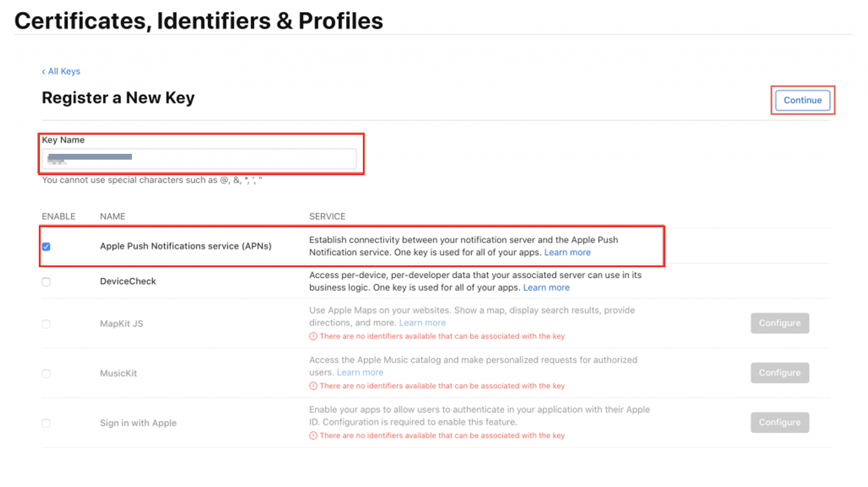Toggle the Sign in with Apple checkbox
Viewport: 868px width, 487px height.
pos(46,423)
